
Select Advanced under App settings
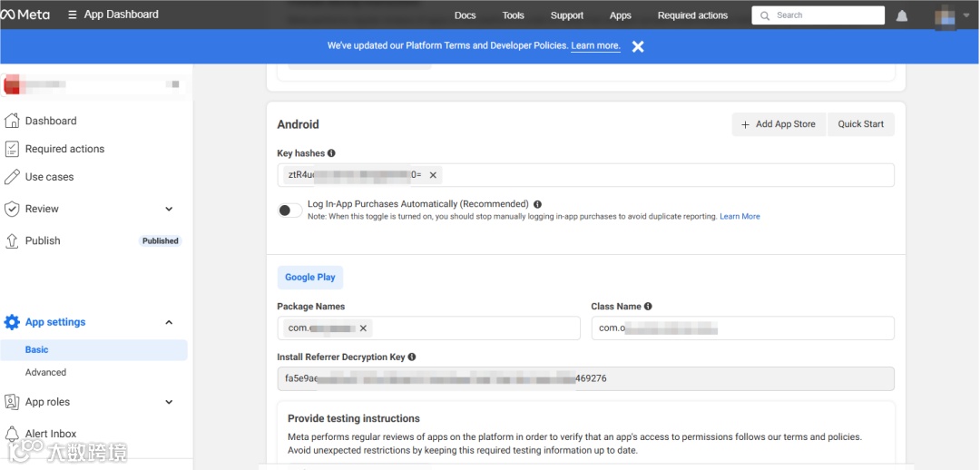tap(45, 373)
